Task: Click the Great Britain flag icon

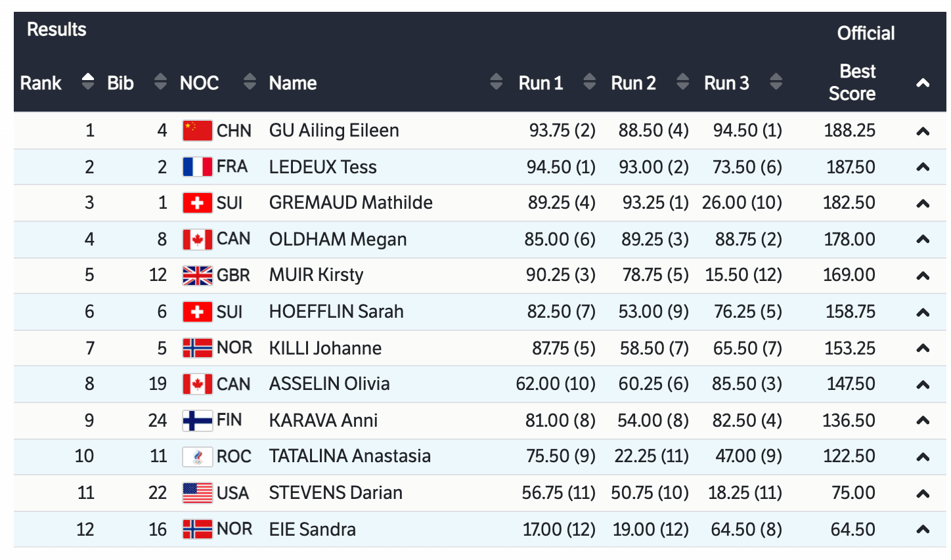Action: [x=197, y=276]
